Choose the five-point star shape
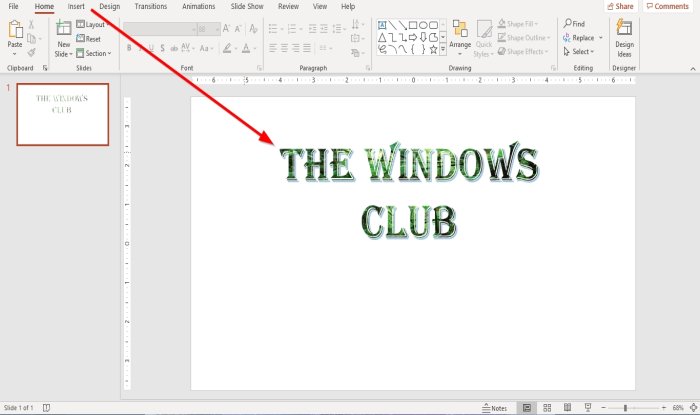This screenshot has height=415, width=700. (433, 50)
